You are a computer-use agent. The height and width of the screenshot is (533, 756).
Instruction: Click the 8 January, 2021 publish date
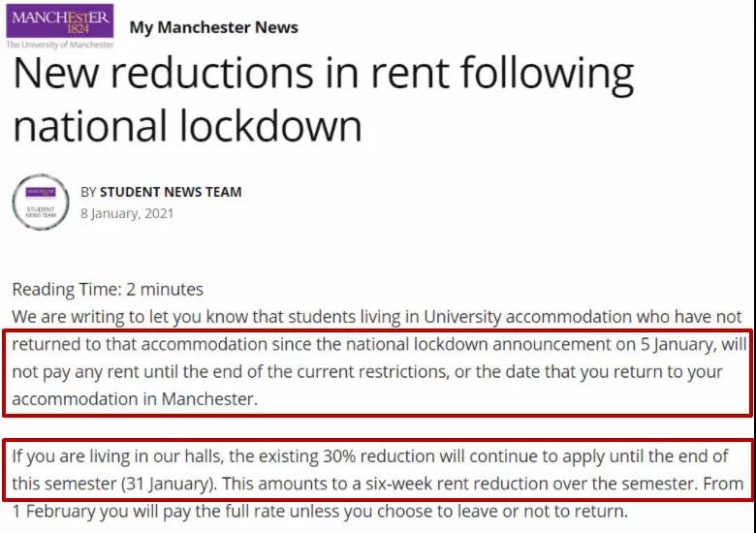click(x=127, y=213)
